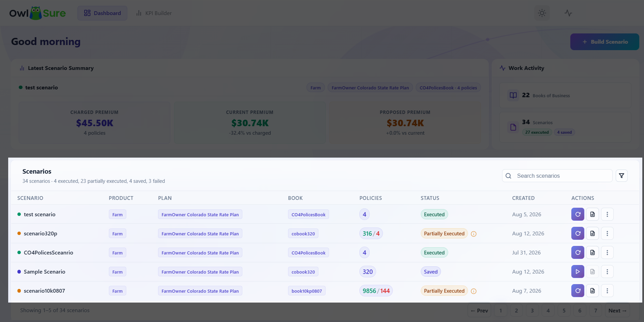Re-run scenario10k0807
Image resolution: width=644 pixels, height=322 pixels.
[578, 291]
